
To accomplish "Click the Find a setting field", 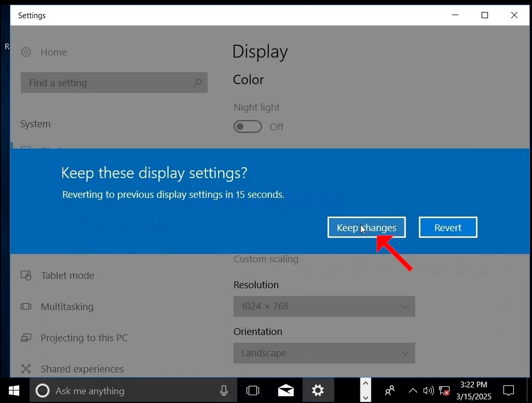I will point(114,82).
